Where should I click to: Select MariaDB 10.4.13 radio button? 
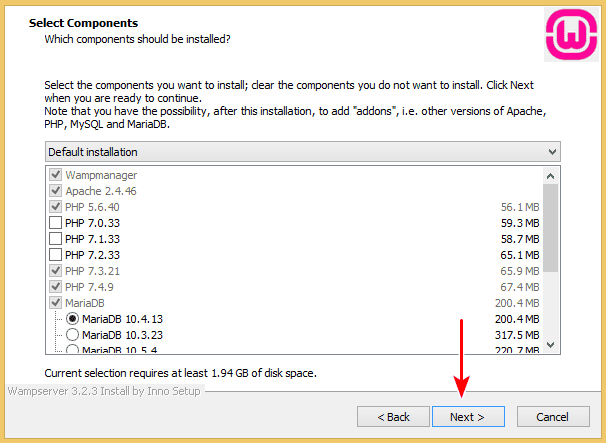point(72,319)
